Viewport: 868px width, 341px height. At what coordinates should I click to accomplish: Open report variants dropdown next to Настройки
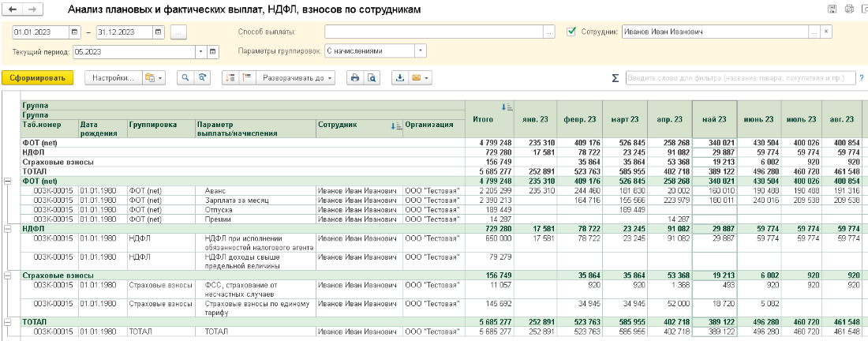(154, 78)
